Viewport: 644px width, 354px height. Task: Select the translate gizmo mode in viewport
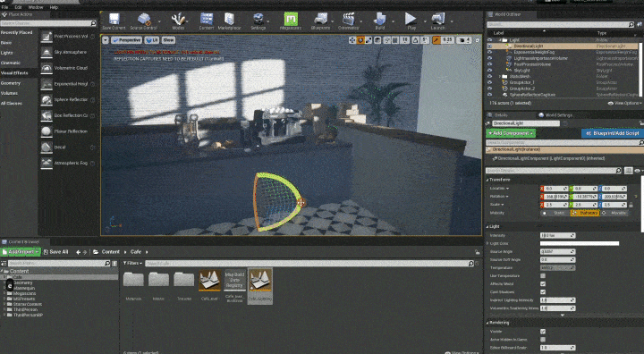tap(352, 40)
